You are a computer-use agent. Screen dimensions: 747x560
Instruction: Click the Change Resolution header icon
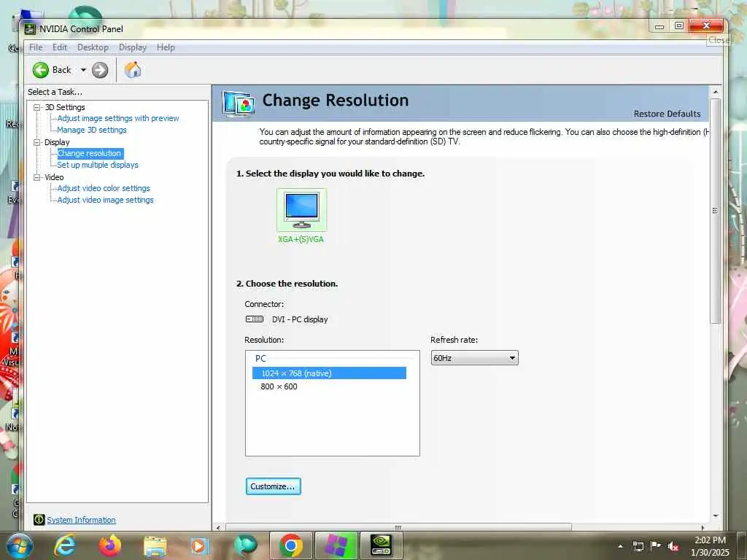tap(239, 104)
